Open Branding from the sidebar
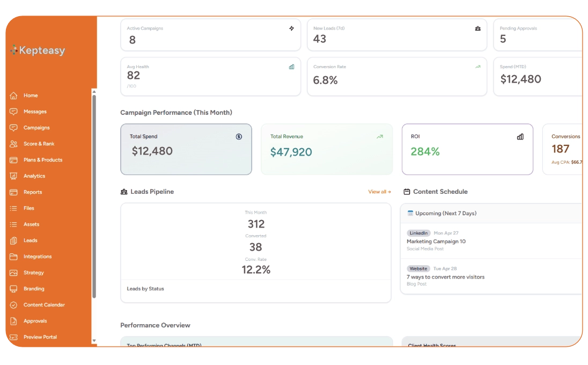The width and height of the screenshot is (588, 365). (x=34, y=289)
